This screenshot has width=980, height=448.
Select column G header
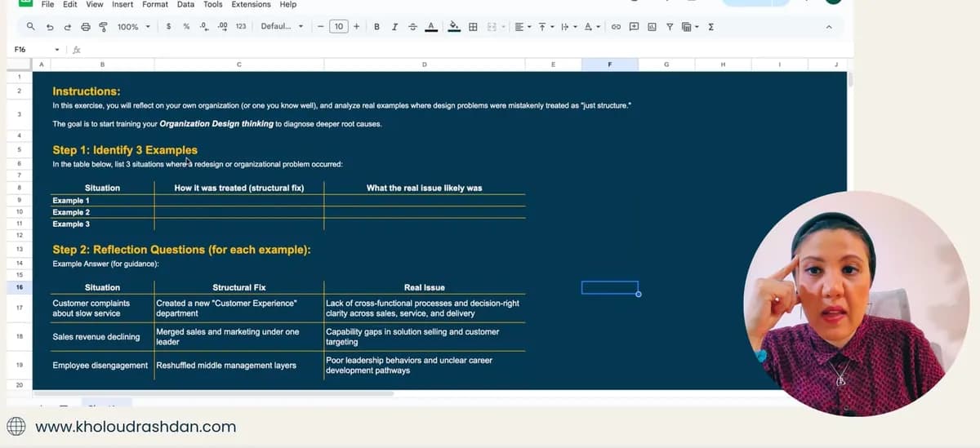(x=666, y=64)
